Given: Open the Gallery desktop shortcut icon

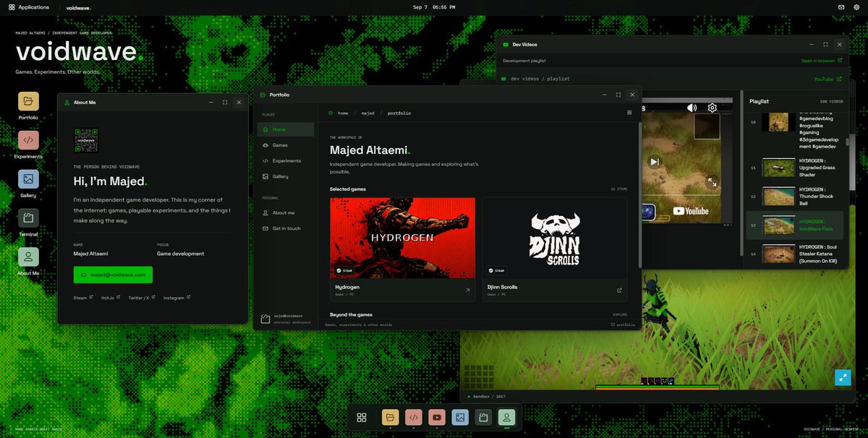Looking at the screenshot, I should point(28,179).
